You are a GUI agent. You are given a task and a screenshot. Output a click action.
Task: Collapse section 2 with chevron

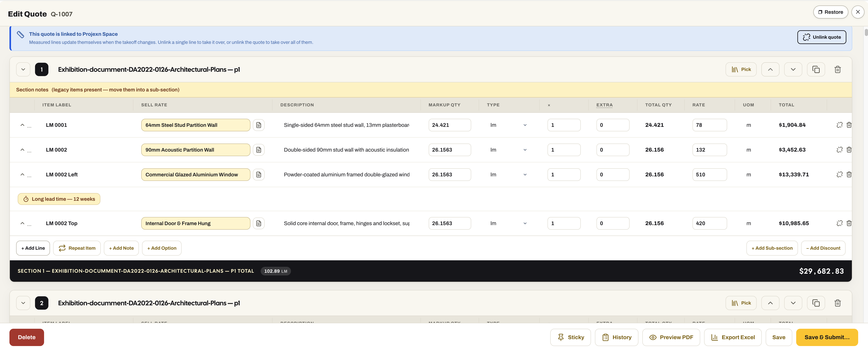point(23,303)
